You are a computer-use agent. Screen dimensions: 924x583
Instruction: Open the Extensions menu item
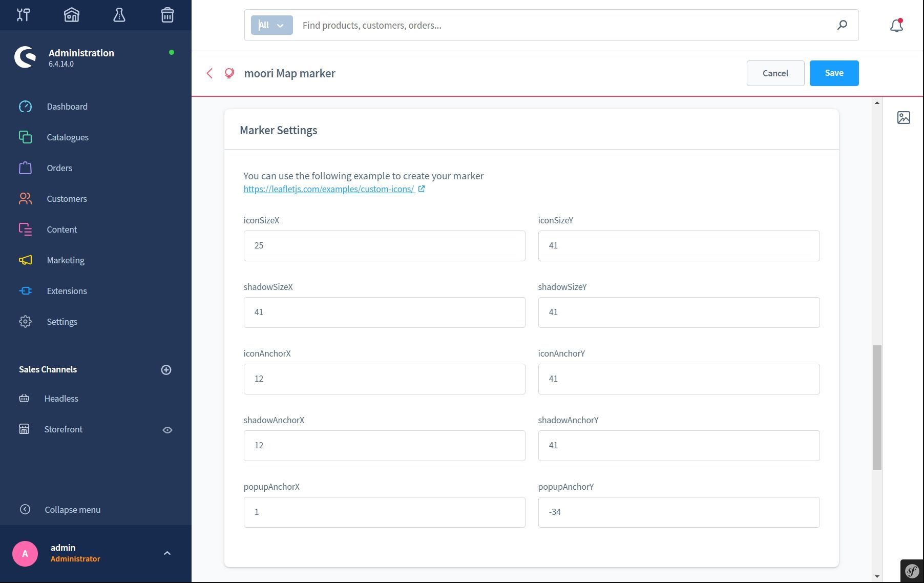point(67,291)
